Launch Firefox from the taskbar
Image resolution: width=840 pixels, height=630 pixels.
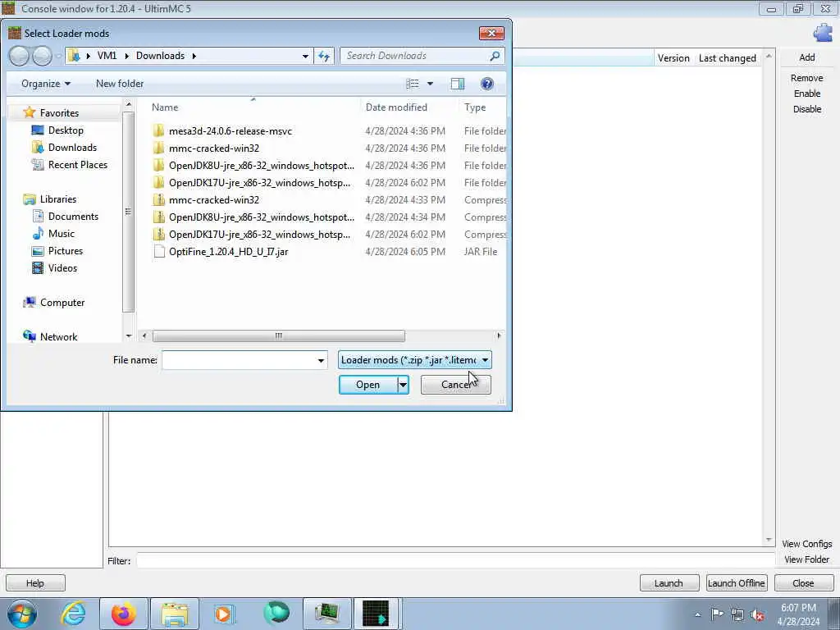124,614
